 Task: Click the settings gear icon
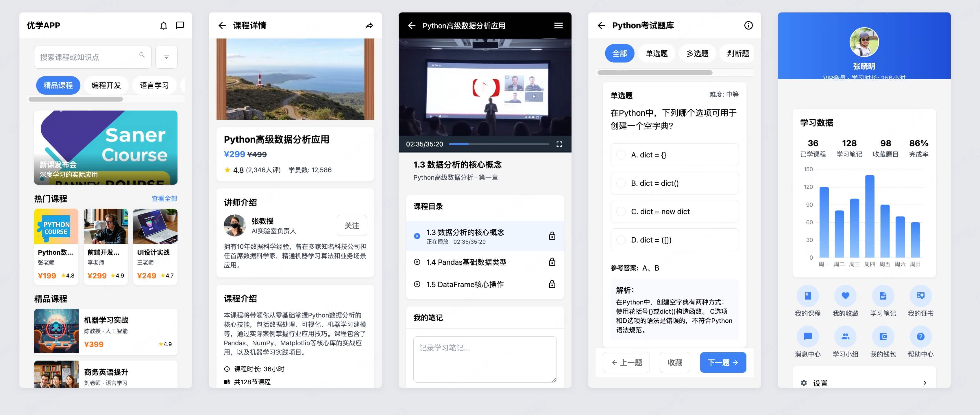coord(804,383)
